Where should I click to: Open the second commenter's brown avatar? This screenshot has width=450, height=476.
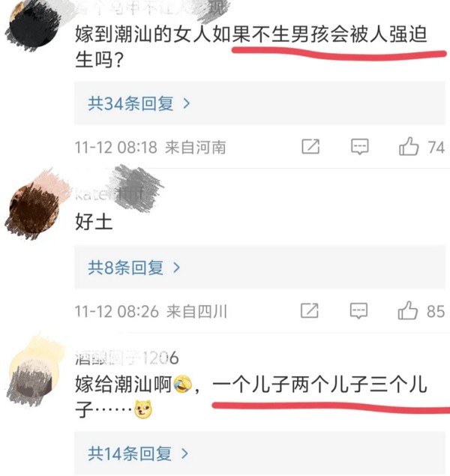click(x=34, y=208)
